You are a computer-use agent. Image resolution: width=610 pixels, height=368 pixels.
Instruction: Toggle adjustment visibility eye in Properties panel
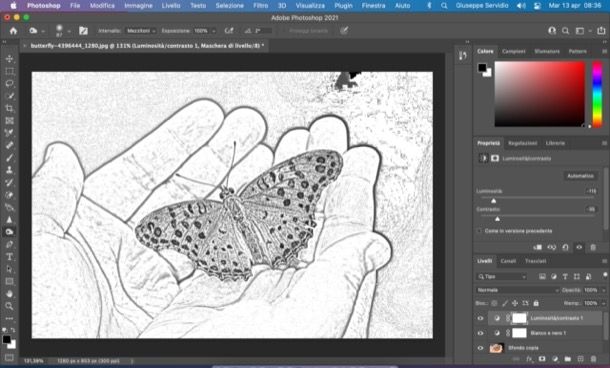pos(579,247)
